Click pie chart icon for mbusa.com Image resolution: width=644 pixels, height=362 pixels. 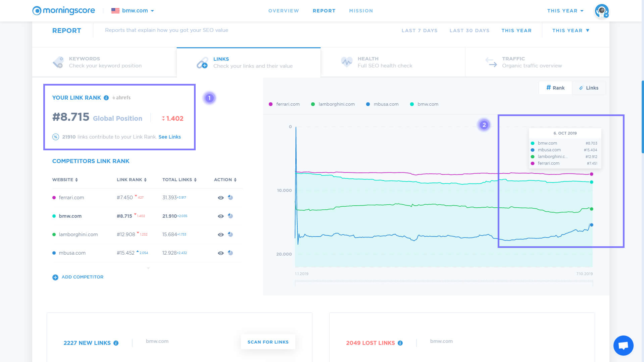(x=231, y=253)
